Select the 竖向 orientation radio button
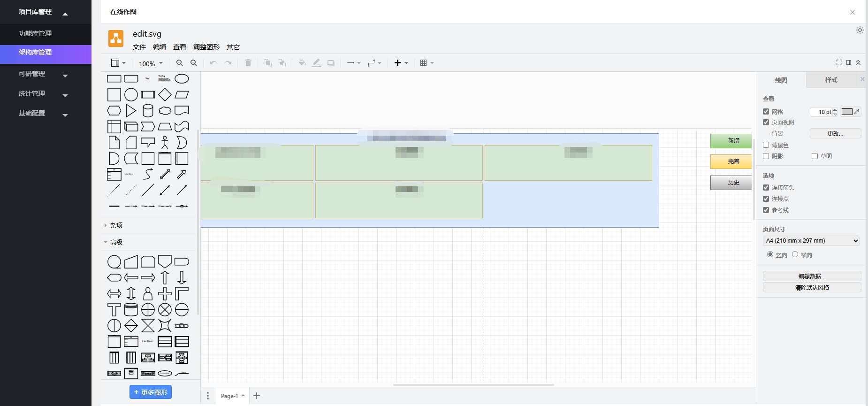Screen dimensions: 868x406 pyautogui.click(x=770, y=254)
